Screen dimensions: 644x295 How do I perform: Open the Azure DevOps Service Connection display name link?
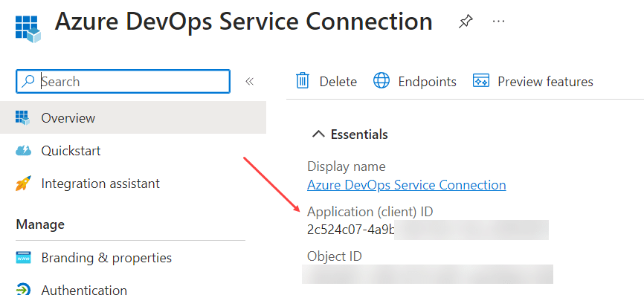[x=407, y=185]
